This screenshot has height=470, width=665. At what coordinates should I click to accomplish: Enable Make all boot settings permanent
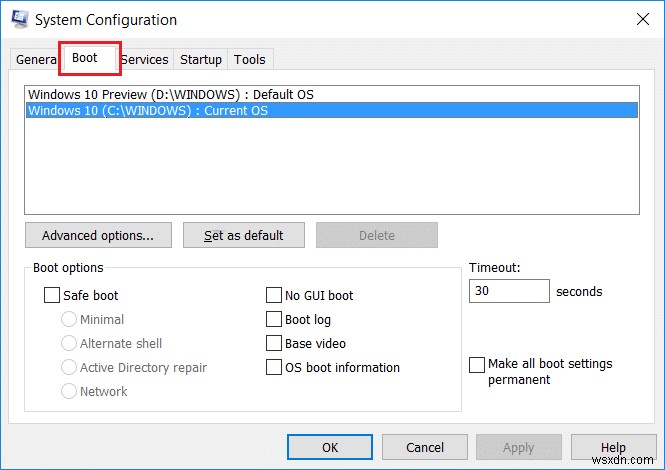[477, 365]
